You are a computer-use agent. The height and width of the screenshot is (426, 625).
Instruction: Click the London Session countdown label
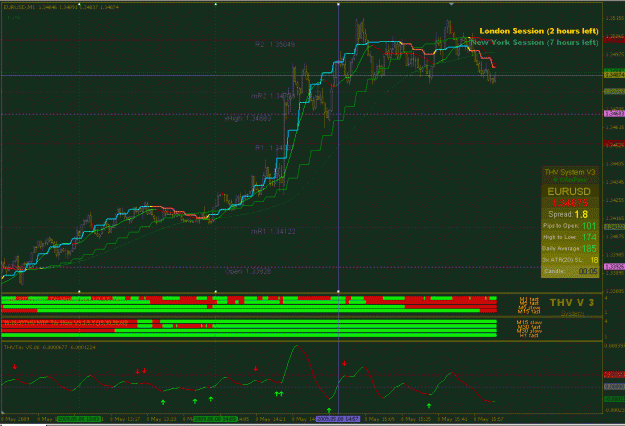(539, 31)
